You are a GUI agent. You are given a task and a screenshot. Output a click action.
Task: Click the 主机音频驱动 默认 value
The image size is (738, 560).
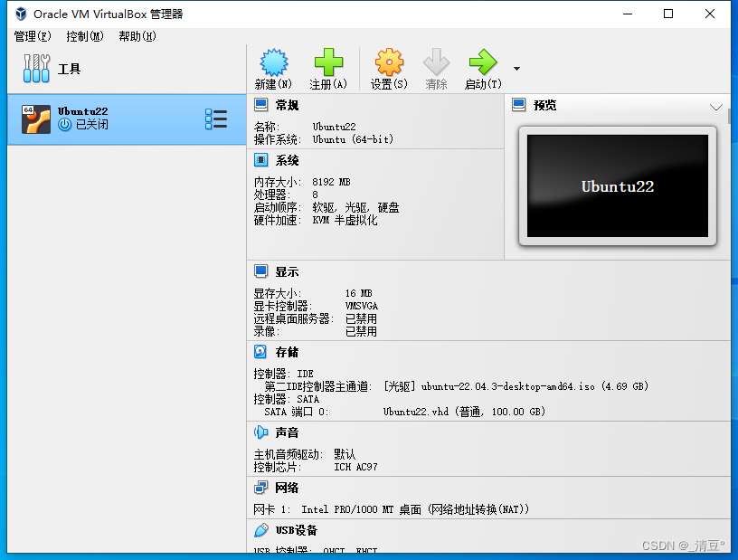click(345, 454)
